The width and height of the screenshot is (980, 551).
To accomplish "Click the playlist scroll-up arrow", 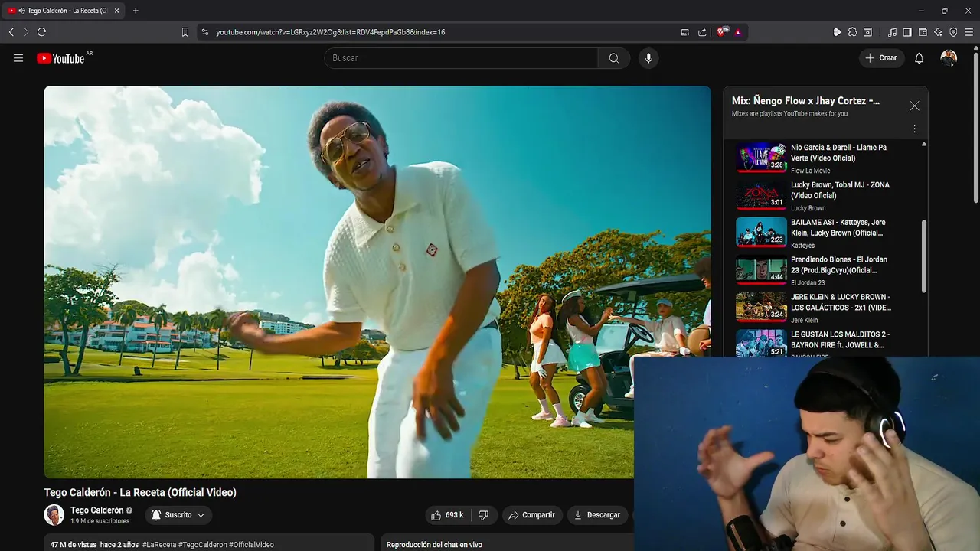I will [924, 144].
